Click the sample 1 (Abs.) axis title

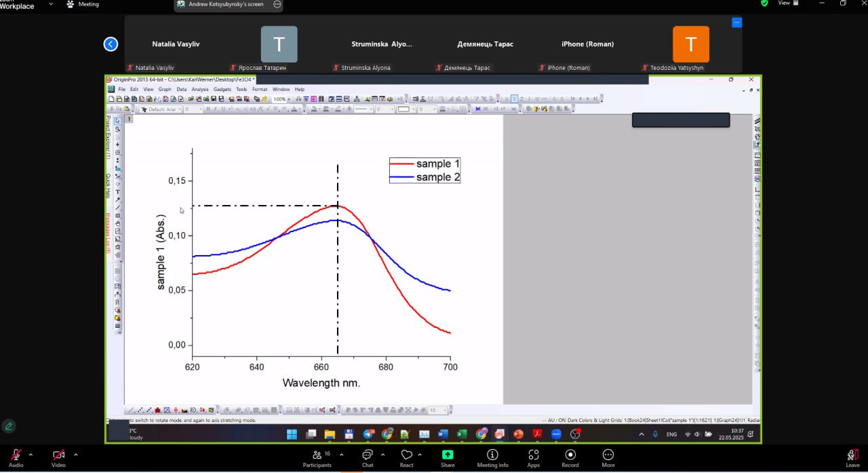[x=161, y=252]
